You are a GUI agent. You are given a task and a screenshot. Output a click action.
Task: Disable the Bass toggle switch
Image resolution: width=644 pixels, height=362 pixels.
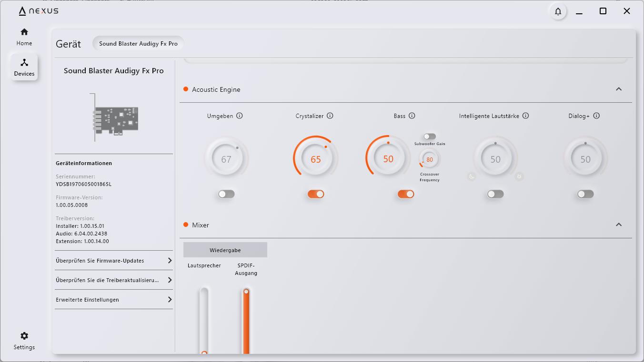[x=406, y=194]
